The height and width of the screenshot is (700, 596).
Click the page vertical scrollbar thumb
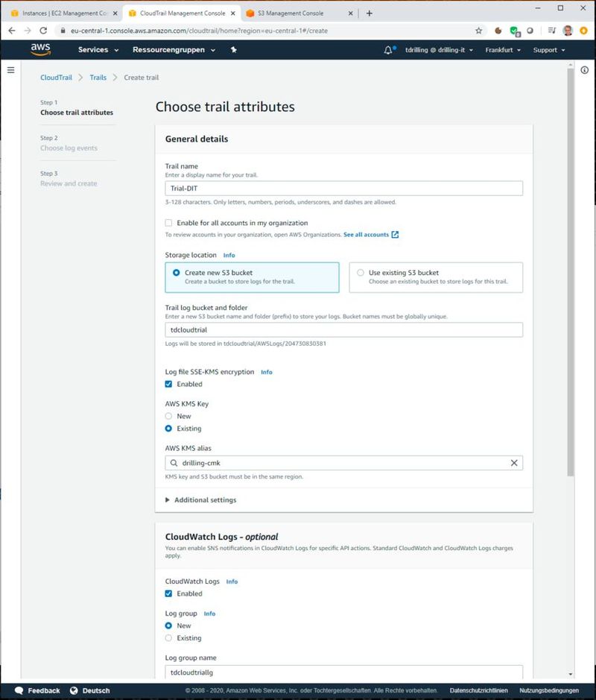[x=570, y=272]
